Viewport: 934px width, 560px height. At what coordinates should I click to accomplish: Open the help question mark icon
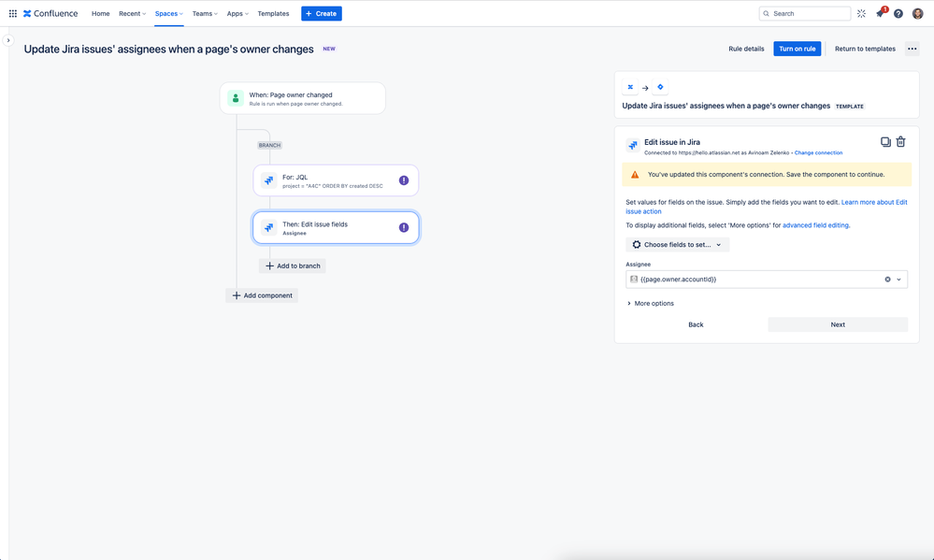(898, 13)
